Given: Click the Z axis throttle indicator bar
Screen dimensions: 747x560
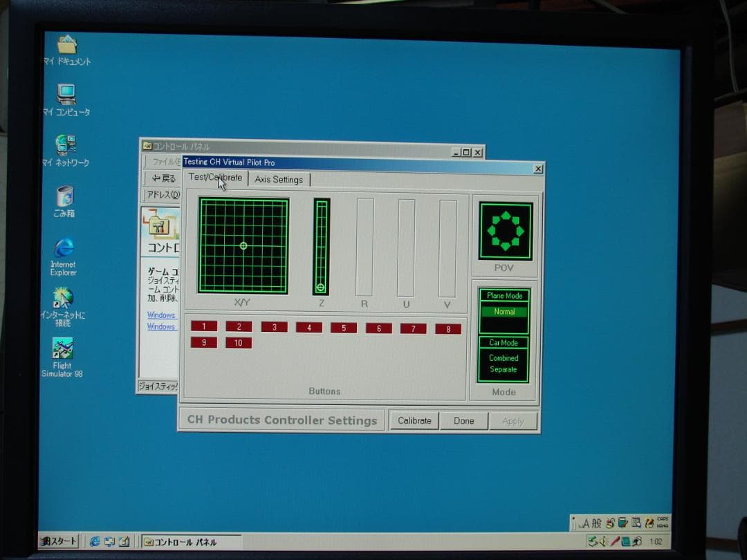Looking at the screenshot, I should 321,246.
